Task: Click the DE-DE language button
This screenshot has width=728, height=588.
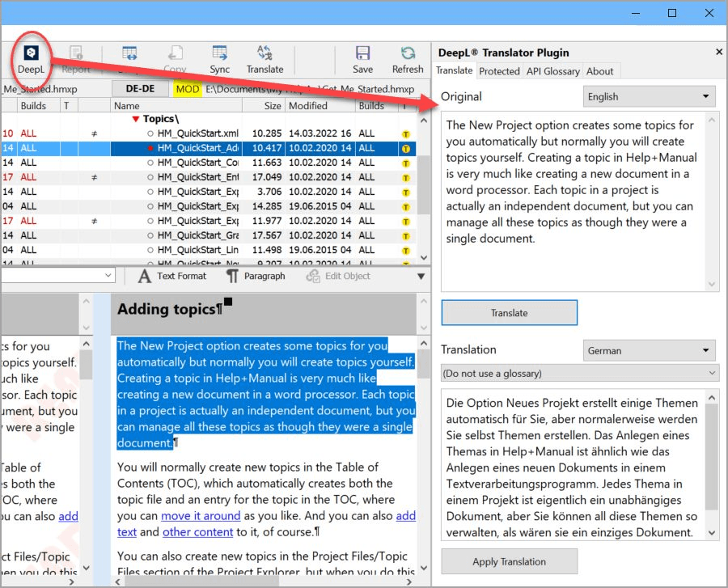Action: (140, 89)
